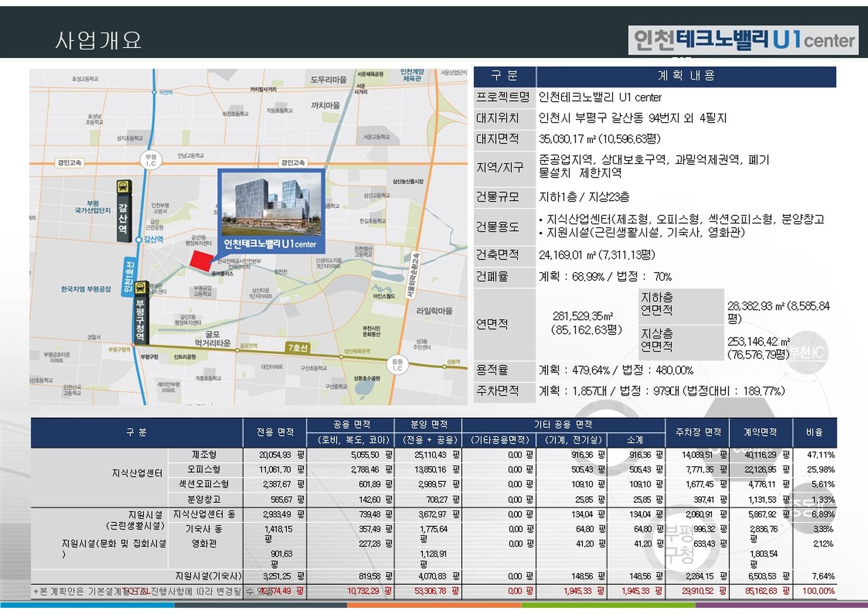Click the 지역/지구 row label
Viewport: 868px width, 614px height.
coord(500,167)
